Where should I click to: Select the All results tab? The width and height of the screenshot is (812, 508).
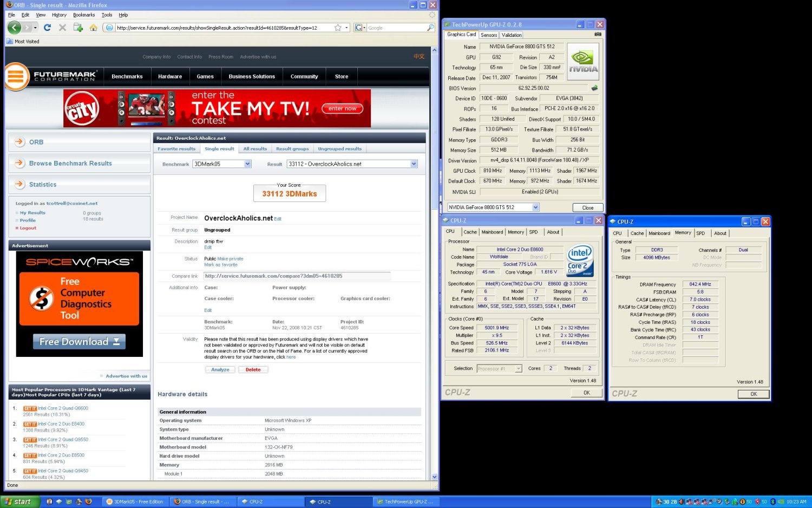click(255, 148)
